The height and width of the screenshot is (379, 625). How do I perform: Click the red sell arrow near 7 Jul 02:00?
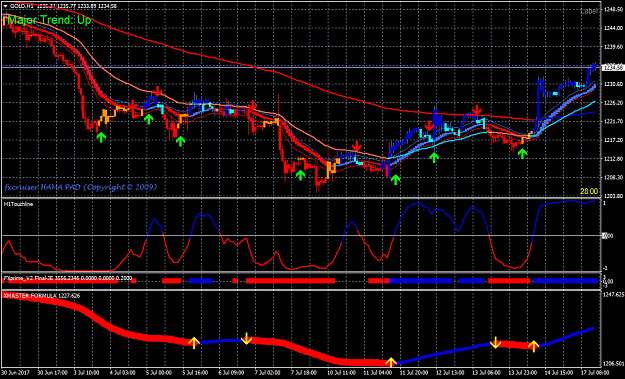pyautogui.click(x=252, y=105)
